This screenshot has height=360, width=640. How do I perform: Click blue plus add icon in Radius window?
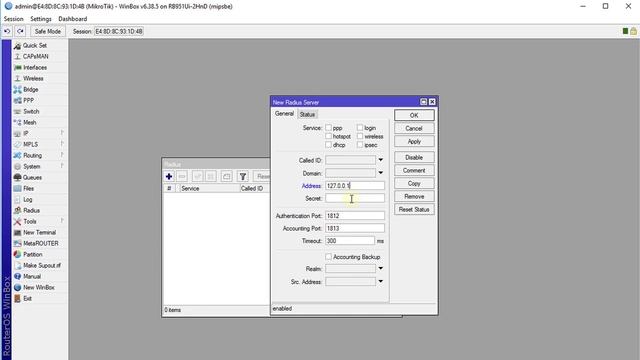click(x=169, y=176)
